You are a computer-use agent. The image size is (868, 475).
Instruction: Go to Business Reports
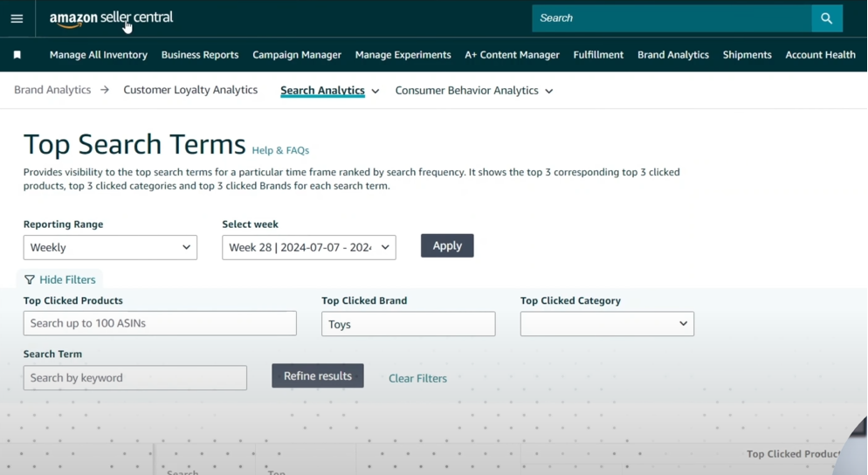tap(200, 55)
